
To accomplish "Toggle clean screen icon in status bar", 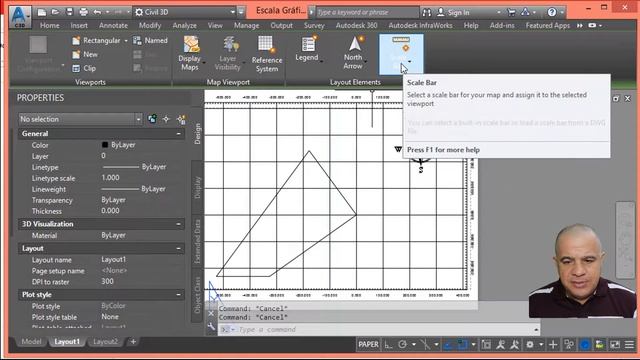I will point(615,345).
